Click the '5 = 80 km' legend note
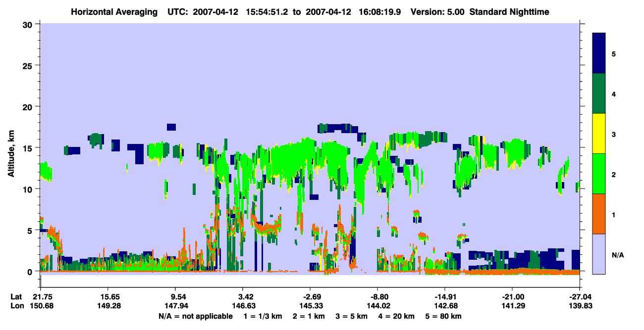 [x=444, y=316]
